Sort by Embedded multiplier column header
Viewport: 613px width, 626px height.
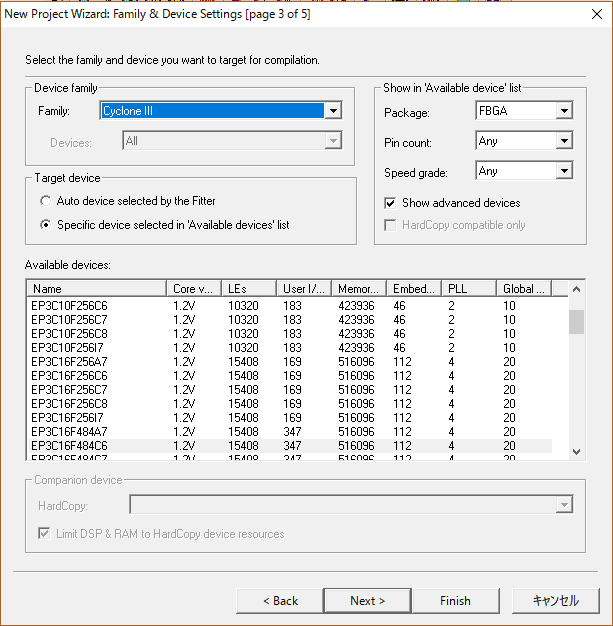[x=414, y=289]
